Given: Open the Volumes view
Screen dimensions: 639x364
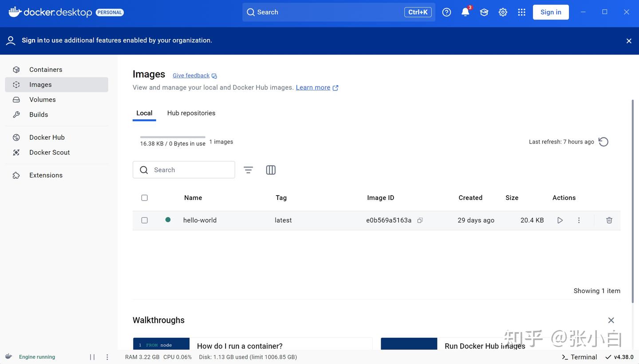Looking at the screenshot, I should pos(56,100).
